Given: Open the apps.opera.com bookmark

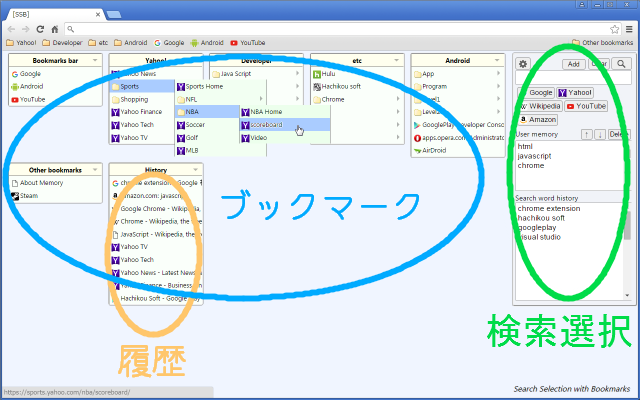Looking at the screenshot, I should coord(458,138).
